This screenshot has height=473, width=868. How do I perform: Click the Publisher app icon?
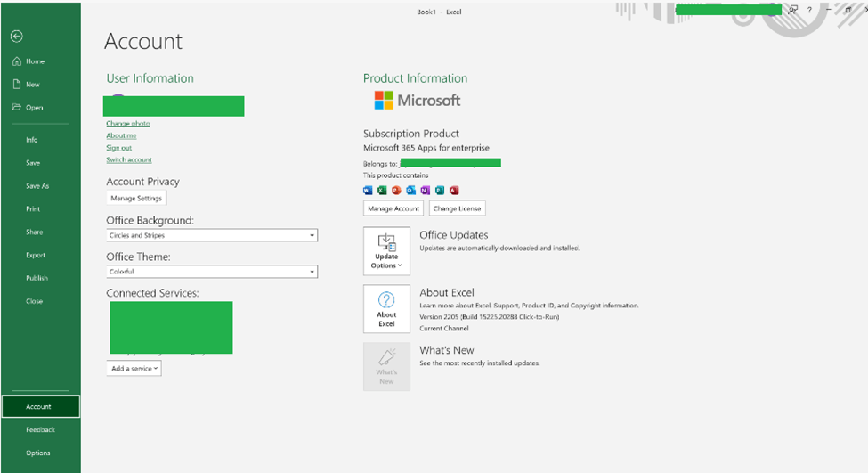click(x=440, y=191)
